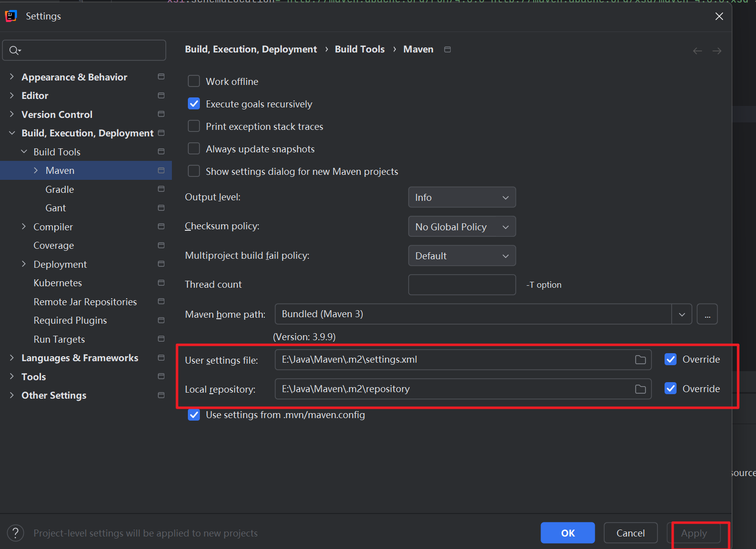The width and height of the screenshot is (756, 549).
Task: Check Always update snapshots
Action: tap(194, 149)
